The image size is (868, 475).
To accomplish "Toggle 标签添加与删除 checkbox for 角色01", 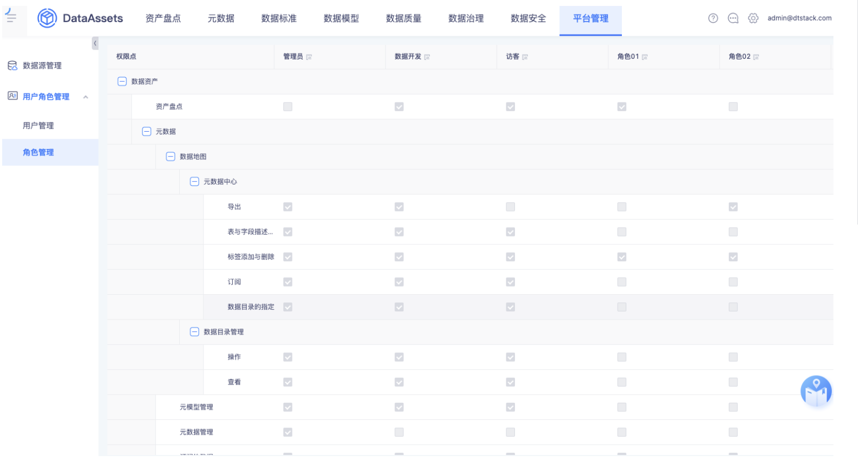I will [x=622, y=257].
